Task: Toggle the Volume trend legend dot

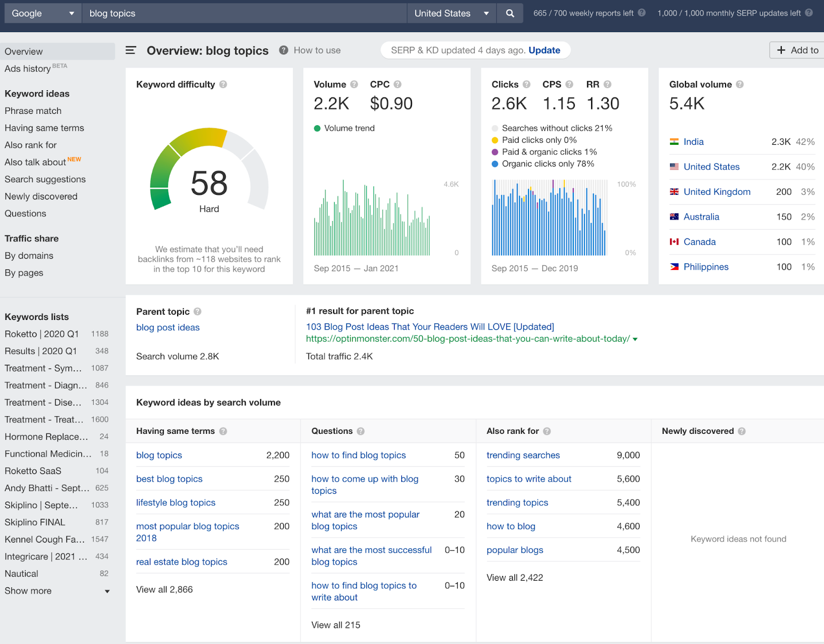Action: (317, 128)
